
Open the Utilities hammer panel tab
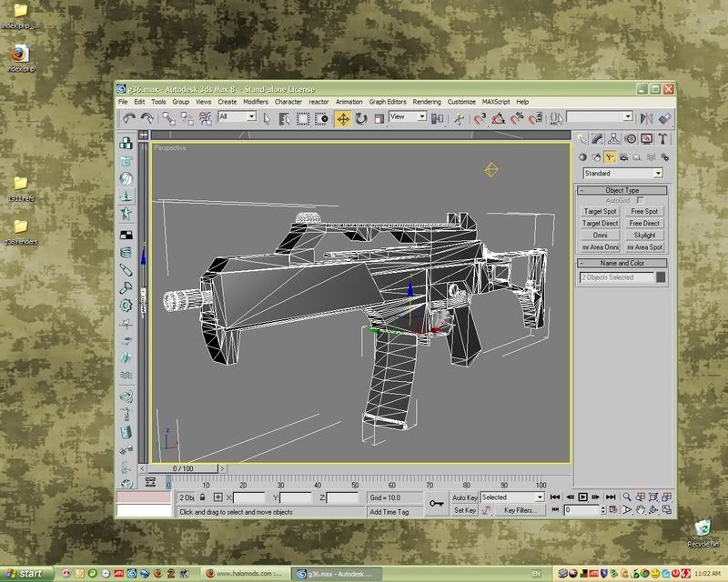663,139
